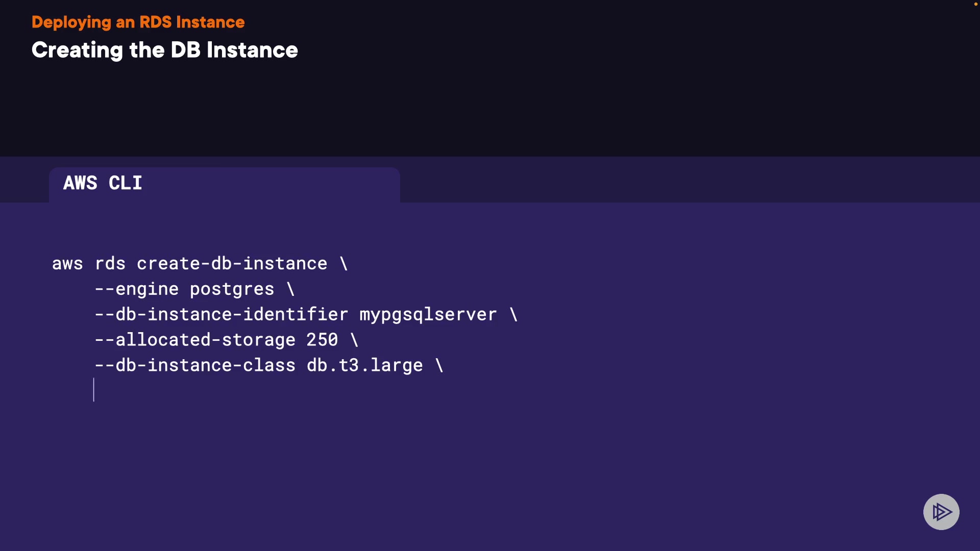980x551 pixels.
Task: Click the Pluralsight play logo icon
Action: (941, 512)
